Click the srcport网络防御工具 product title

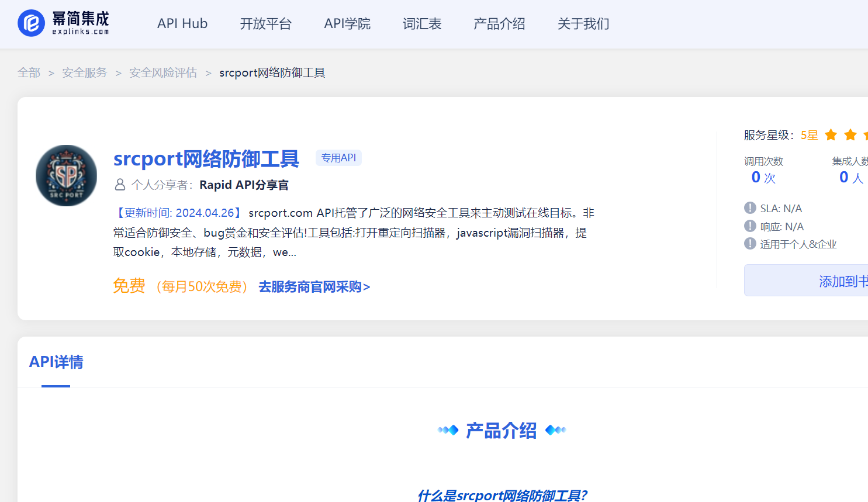click(x=206, y=158)
